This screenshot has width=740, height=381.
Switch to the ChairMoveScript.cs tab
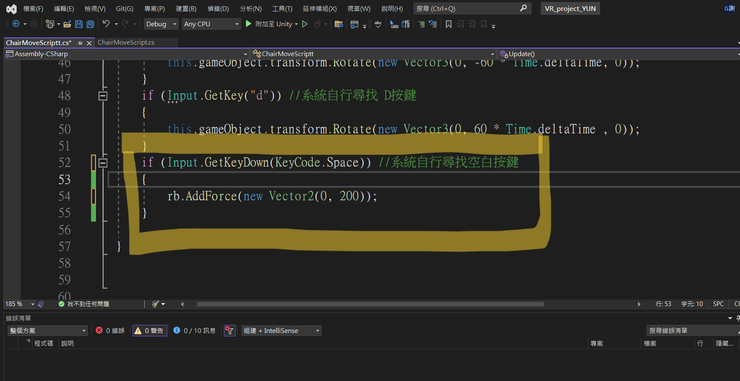coord(126,42)
